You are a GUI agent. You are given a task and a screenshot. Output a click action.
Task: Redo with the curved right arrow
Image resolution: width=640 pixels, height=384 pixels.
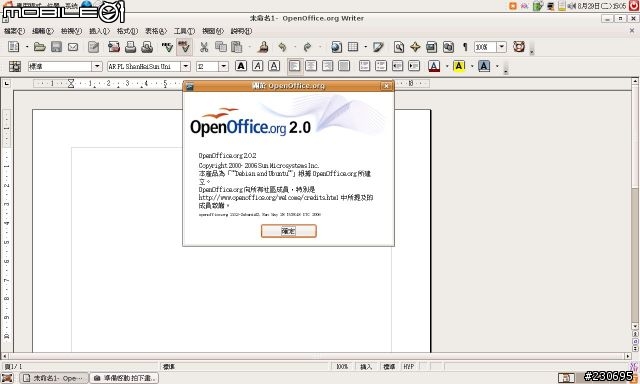307,47
